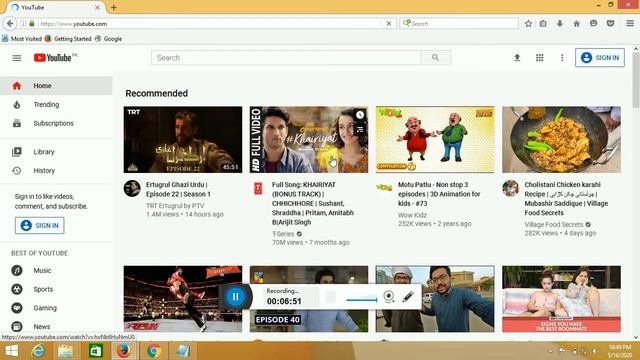Open the YouTube apps grid icon
Image resolution: width=640 pixels, height=360 pixels.
(x=540, y=58)
